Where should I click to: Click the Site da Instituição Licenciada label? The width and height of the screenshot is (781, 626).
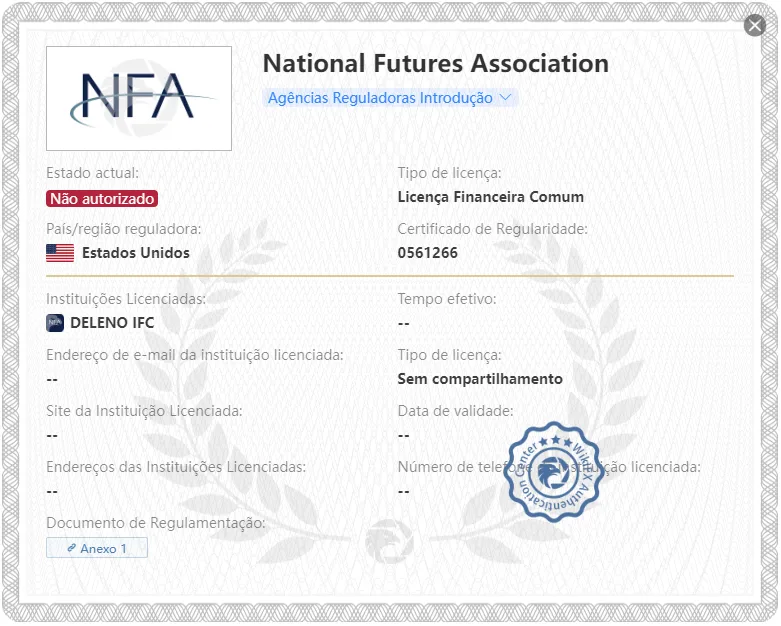click(144, 411)
